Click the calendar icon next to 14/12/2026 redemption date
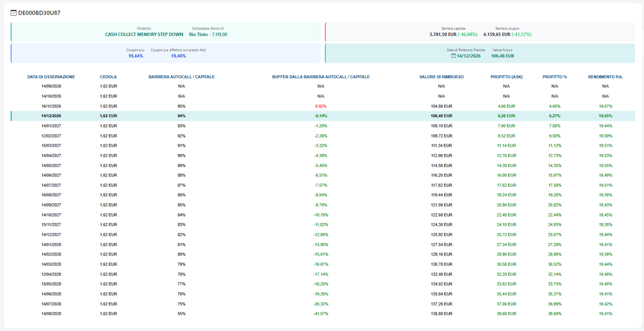Viewport: 644px width, 331px height. (453, 56)
